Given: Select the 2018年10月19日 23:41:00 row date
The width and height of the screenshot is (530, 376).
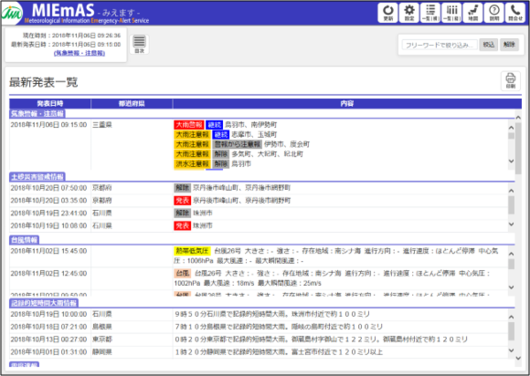Looking at the screenshot, I should tap(49, 213).
